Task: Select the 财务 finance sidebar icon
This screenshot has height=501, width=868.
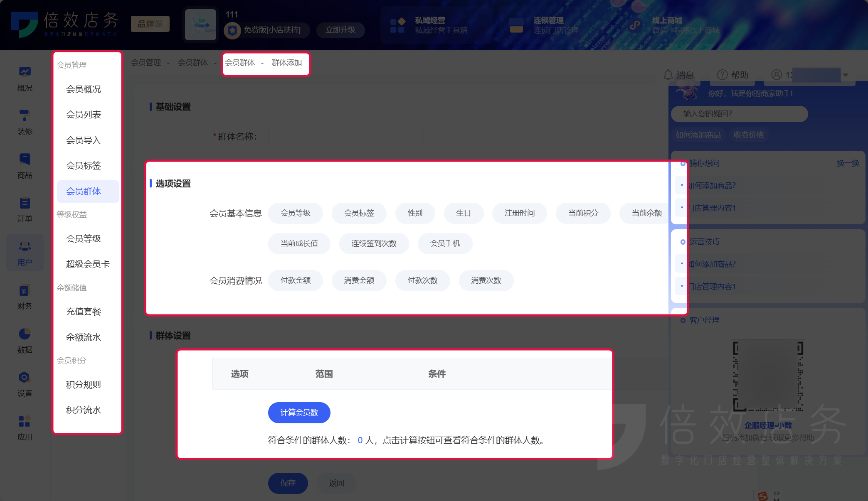Action: (25, 297)
